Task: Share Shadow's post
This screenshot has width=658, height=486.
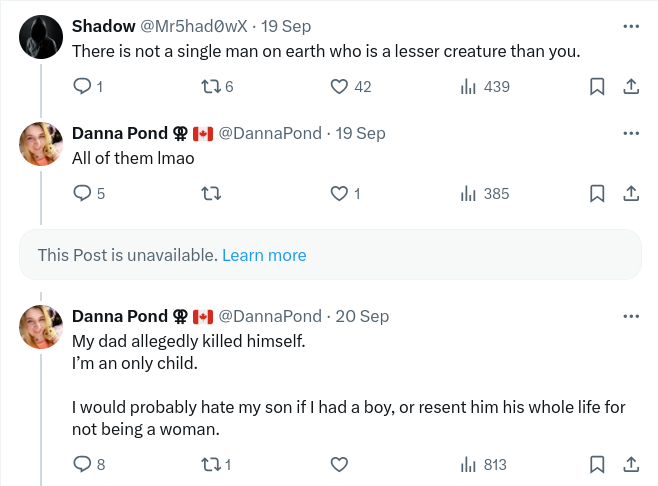Action: pyautogui.click(x=631, y=87)
